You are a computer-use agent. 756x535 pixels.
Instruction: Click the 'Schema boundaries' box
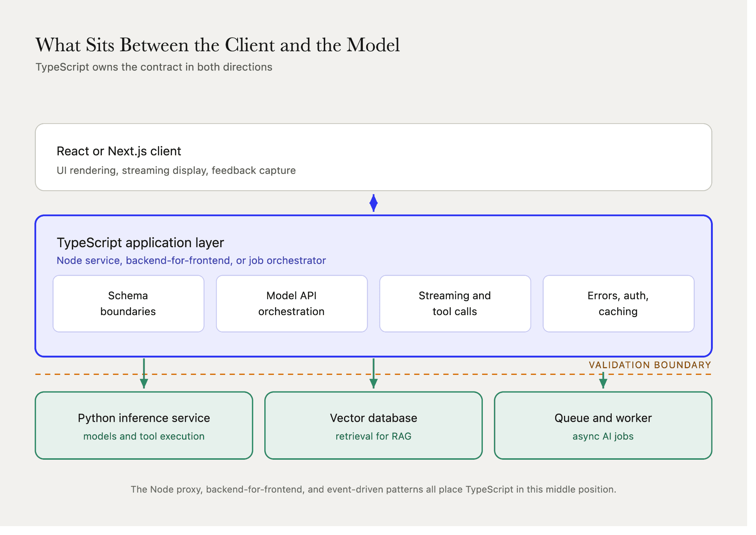pyautogui.click(x=128, y=304)
